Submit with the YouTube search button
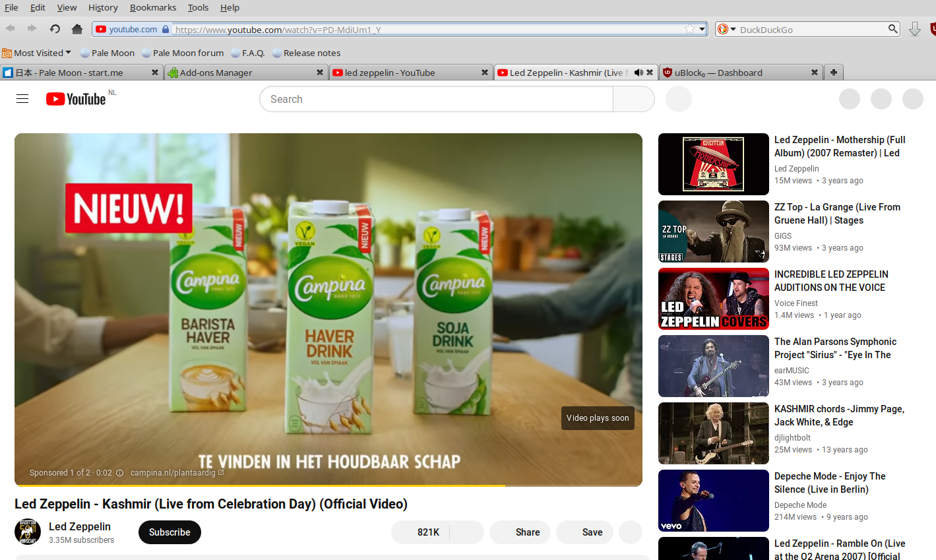Image resolution: width=936 pixels, height=560 pixels. (634, 99)
